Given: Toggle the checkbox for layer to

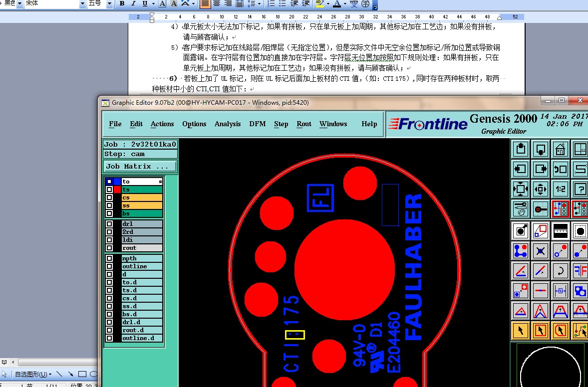Looking at the screenshot, I should 109,182.
